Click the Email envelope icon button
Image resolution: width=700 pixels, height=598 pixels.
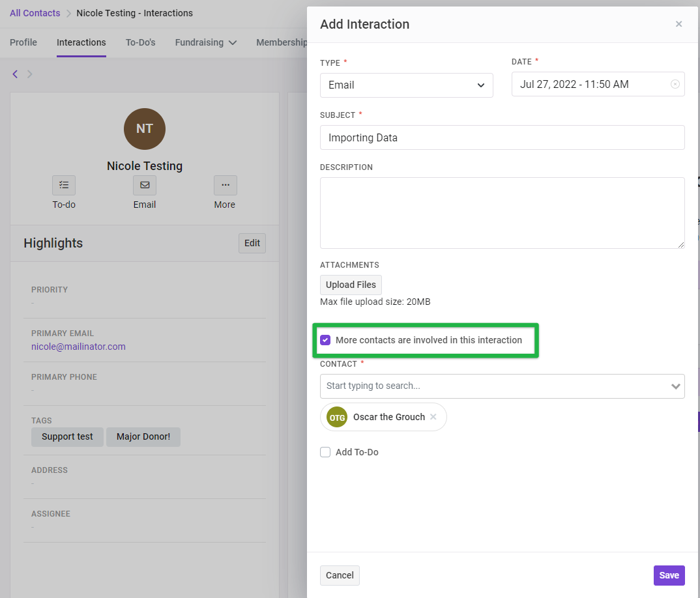pos(145,185)
